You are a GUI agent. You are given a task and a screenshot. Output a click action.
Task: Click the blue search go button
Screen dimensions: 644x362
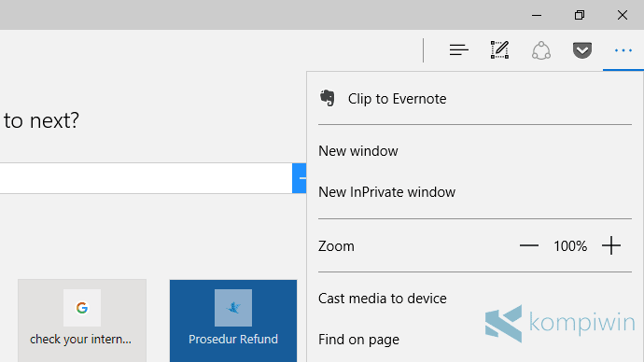point(300,178)
